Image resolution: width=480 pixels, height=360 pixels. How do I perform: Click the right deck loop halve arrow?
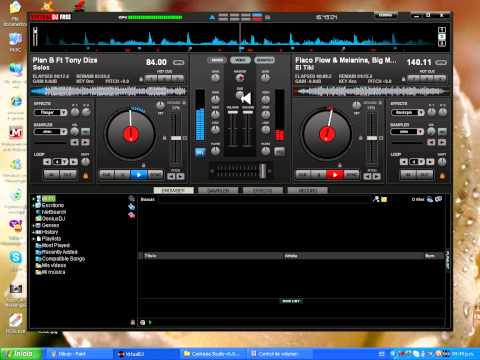404,162
